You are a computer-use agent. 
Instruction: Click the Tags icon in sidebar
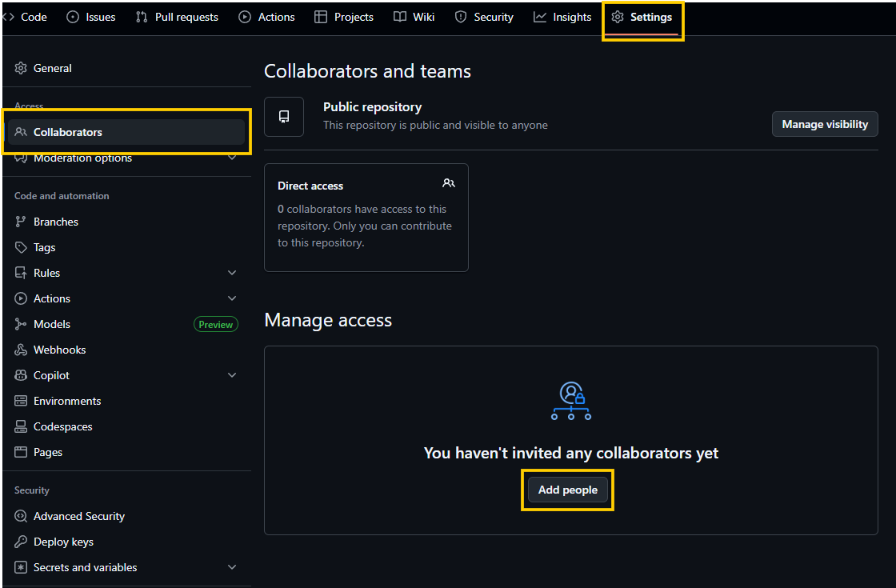tap(21, 247)
